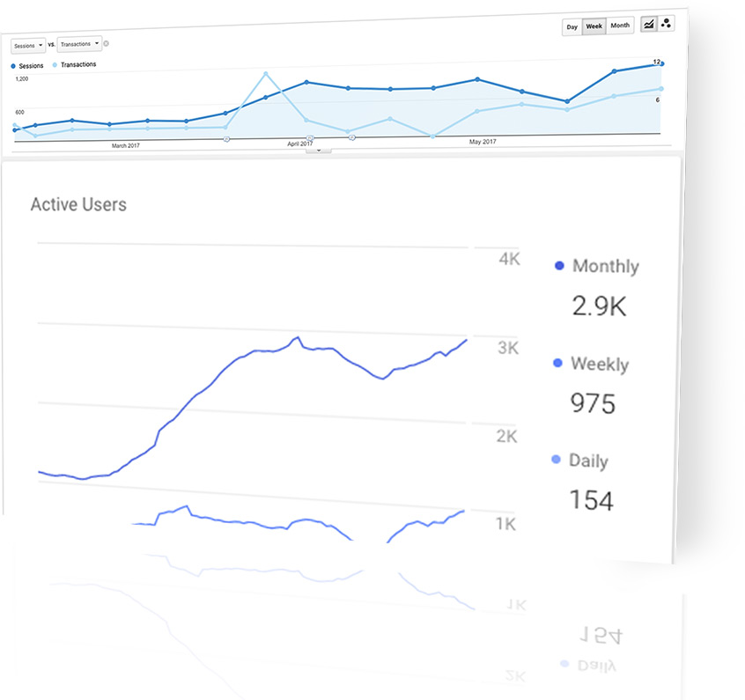Switch to the line chart view icon
745x700 pixels.
coord(648,24)
